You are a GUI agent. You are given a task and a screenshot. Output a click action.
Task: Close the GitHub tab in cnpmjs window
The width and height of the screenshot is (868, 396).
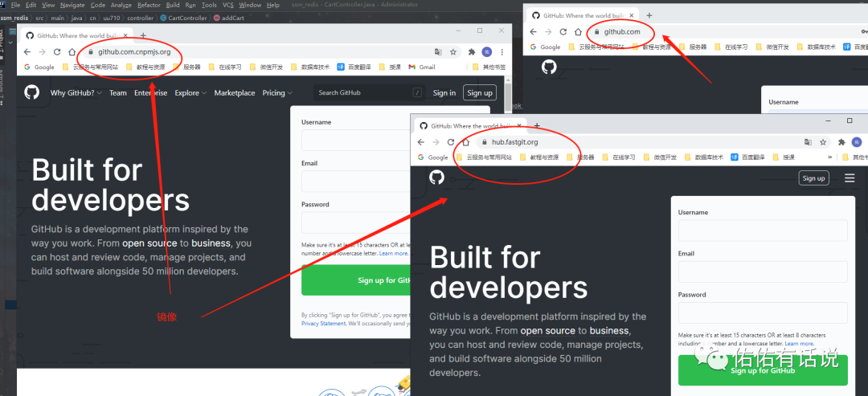pos(126,35)
